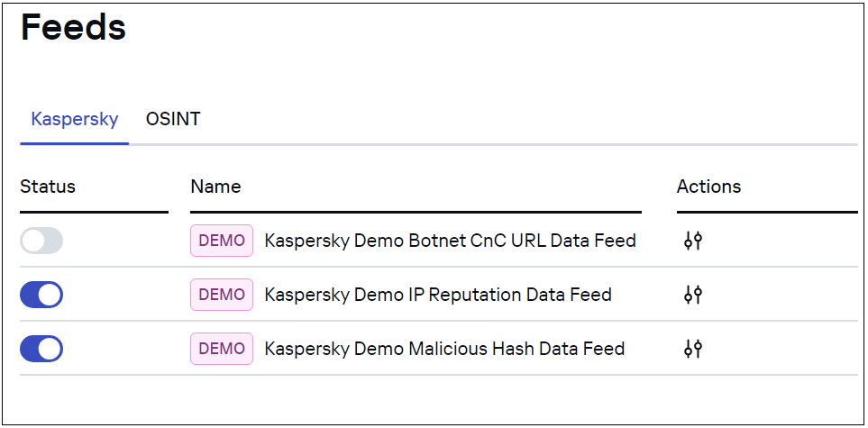Open settings for Malicious Hash feed
The height and width of the screenshot is (428, 868).
(692, 349)
